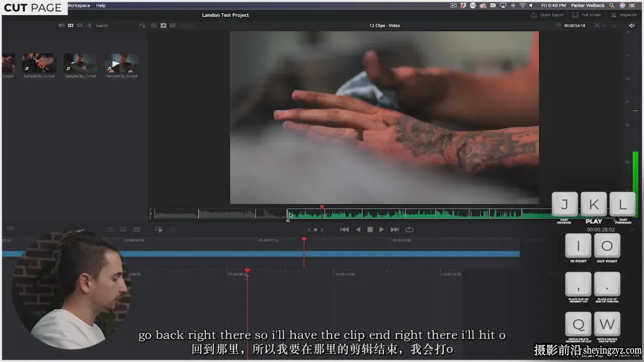Select Source Tape viewer mode

pos(164,26)
